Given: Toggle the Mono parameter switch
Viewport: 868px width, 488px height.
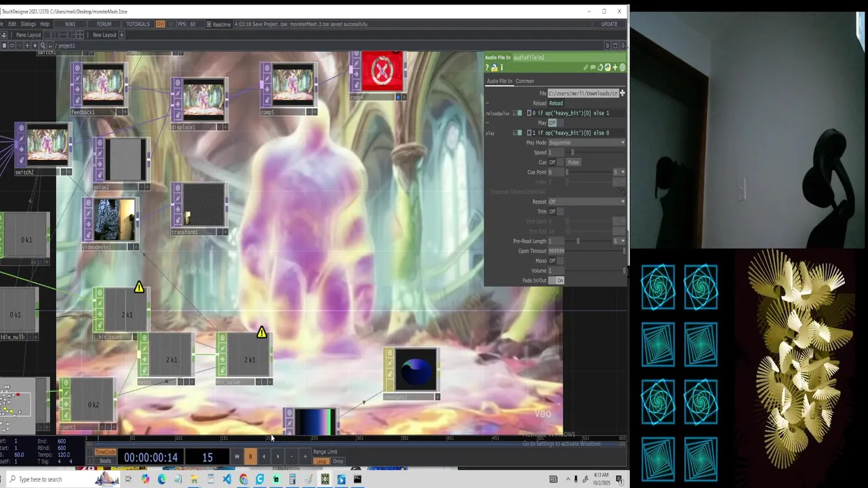Looking at the screenshot, I should 556,261.
